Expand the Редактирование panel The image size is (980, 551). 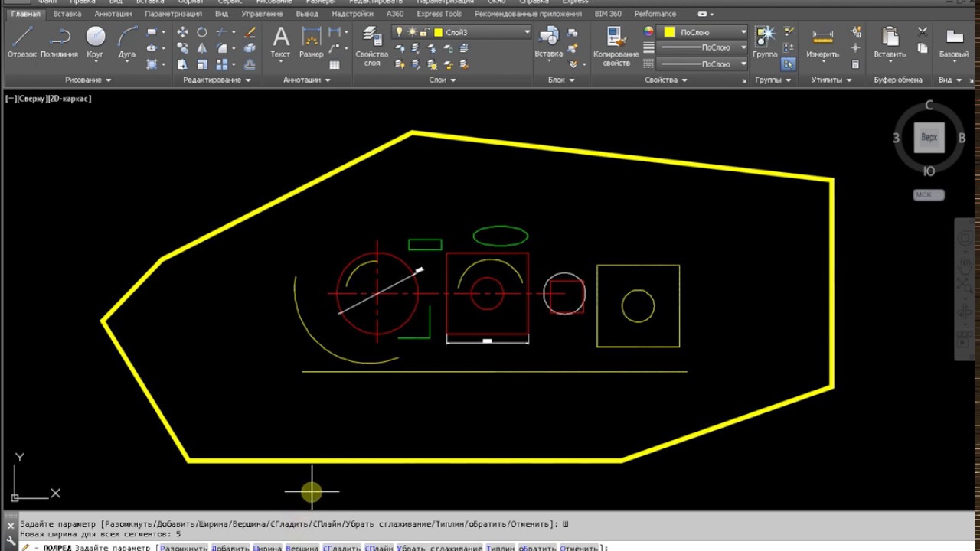pos(217,80)
